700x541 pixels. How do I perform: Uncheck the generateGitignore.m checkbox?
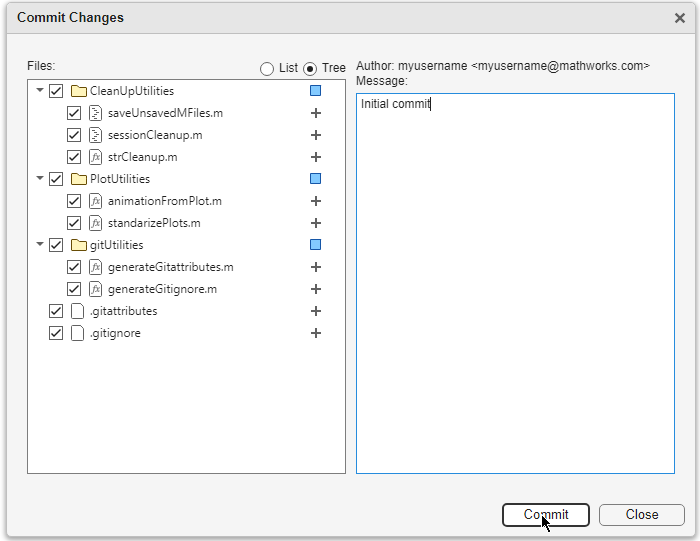[74, 289]
